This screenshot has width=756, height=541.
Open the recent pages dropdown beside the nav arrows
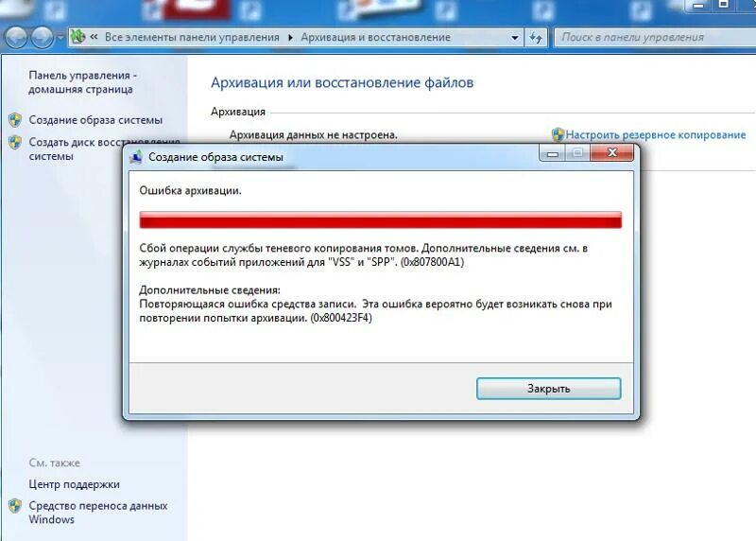point(60,38)
